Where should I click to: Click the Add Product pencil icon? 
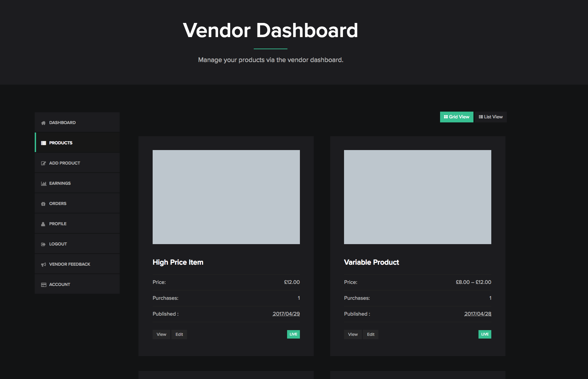point(43,163)
